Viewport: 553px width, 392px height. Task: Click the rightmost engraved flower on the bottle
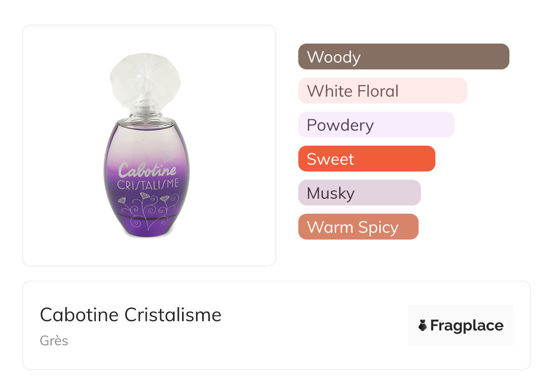tap(166, 198)
